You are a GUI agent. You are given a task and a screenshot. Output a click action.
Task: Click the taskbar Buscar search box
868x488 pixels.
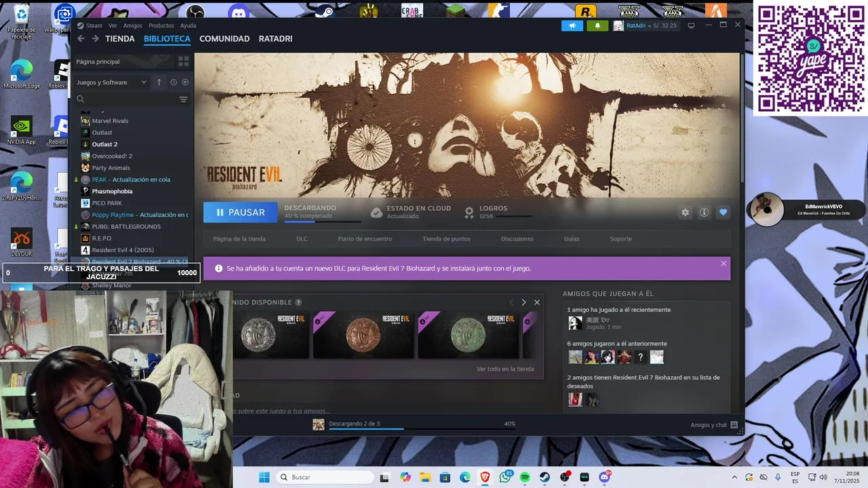[x=325, y=477]
